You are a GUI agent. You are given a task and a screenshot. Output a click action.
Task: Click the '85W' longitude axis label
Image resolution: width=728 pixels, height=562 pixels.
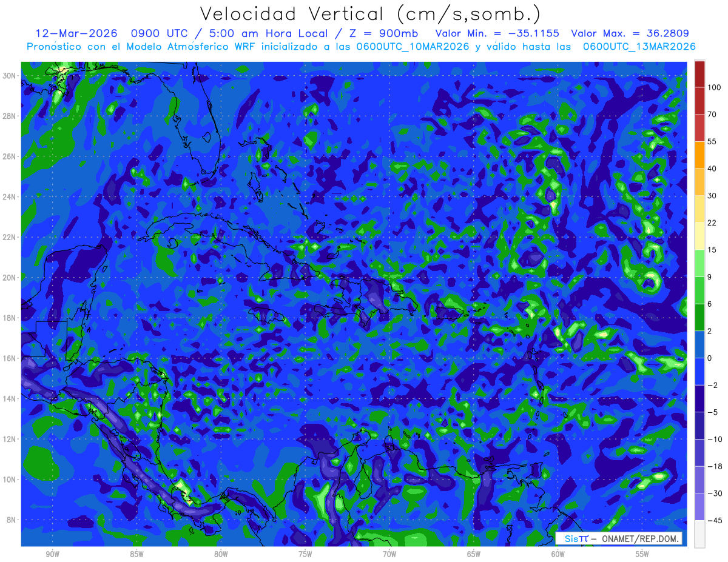coord(136,555)
